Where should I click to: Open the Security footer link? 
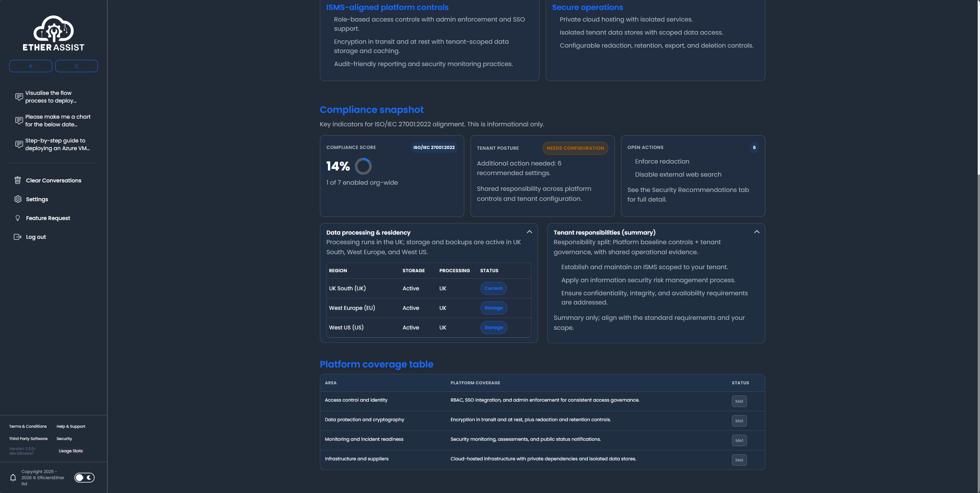coord(64,439)
